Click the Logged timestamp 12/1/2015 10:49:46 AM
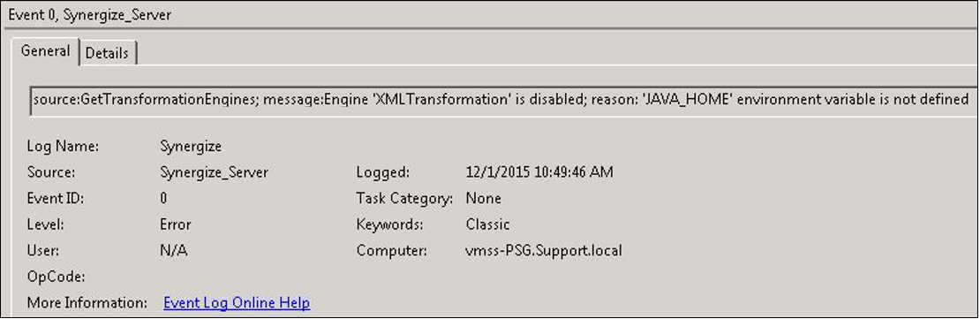This screenshot has width=980, height=319. click(539, 172)
